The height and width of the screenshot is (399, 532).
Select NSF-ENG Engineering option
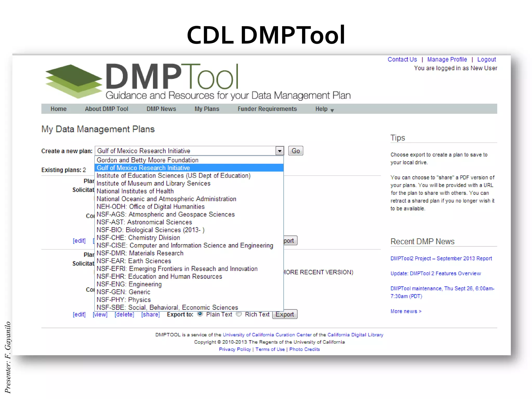click(x=189, y=284)
